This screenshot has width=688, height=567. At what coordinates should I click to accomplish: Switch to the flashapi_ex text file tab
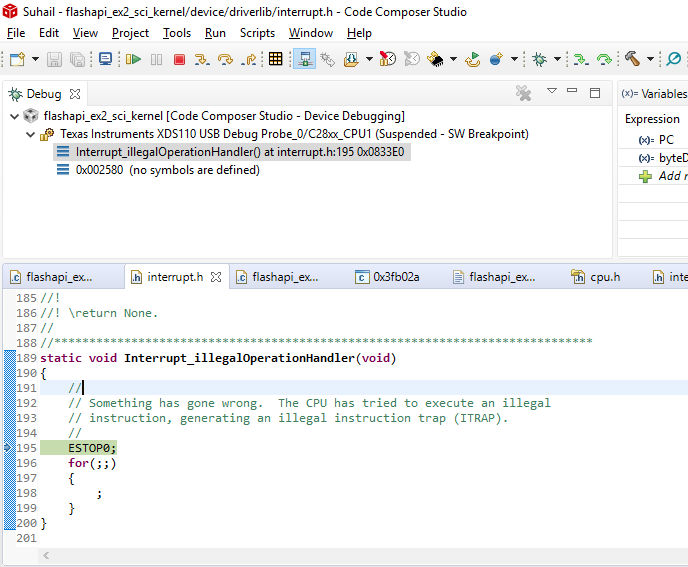494,277
